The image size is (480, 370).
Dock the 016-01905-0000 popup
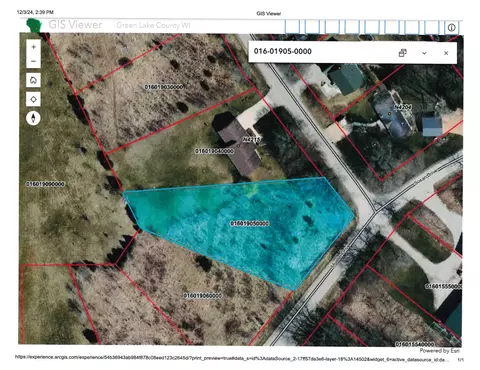pos(403,53)
